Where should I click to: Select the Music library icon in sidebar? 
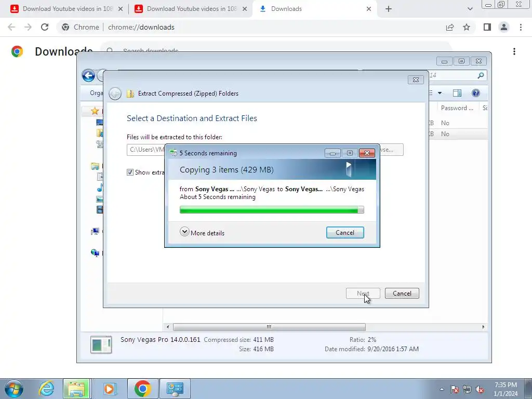click(100, 188)
